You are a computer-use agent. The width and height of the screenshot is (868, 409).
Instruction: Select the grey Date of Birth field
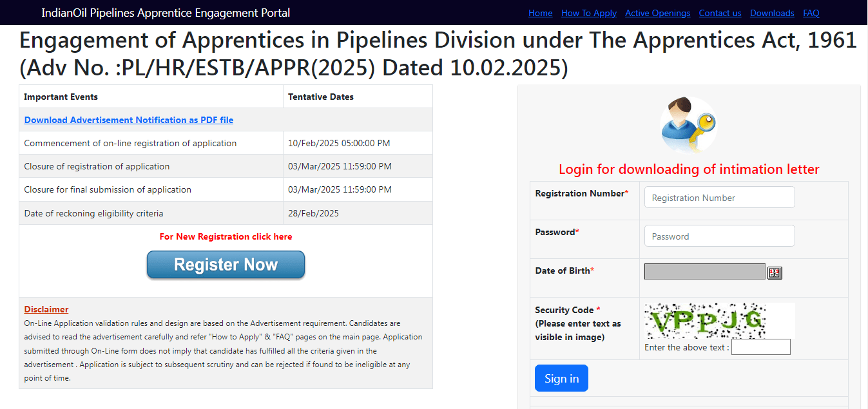pos(704,272)
